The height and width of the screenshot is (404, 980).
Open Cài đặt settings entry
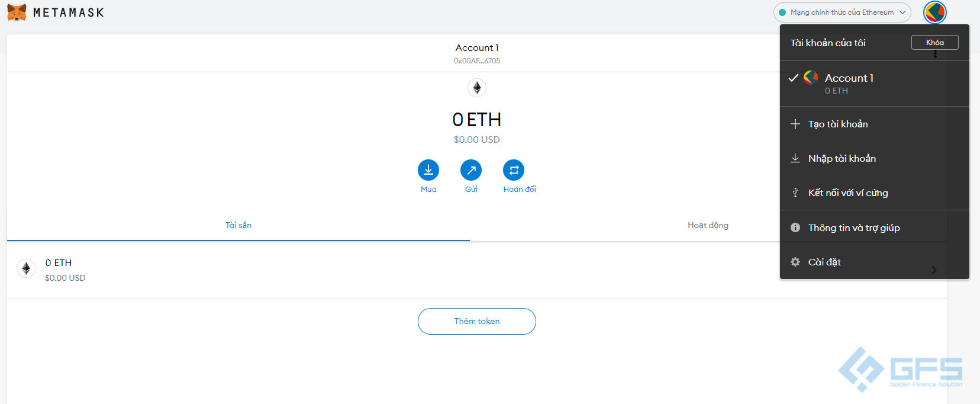tap(874, 262)
